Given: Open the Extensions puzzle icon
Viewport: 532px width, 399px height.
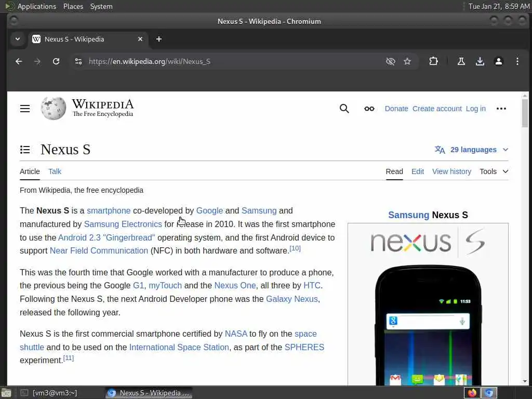Looking at the screenshot, I should click(433, 61).
